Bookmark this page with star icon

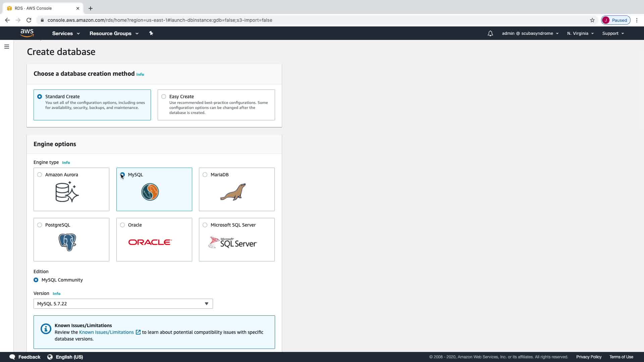(592, 20)
